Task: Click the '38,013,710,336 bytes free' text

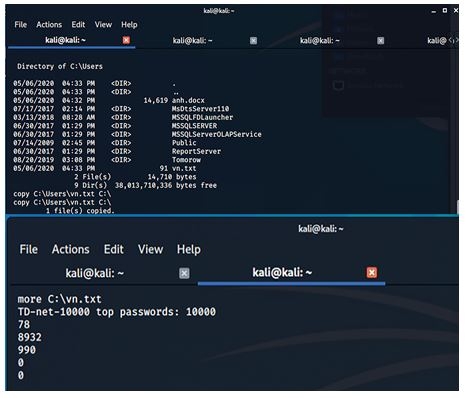Action: tap(166, 185)
